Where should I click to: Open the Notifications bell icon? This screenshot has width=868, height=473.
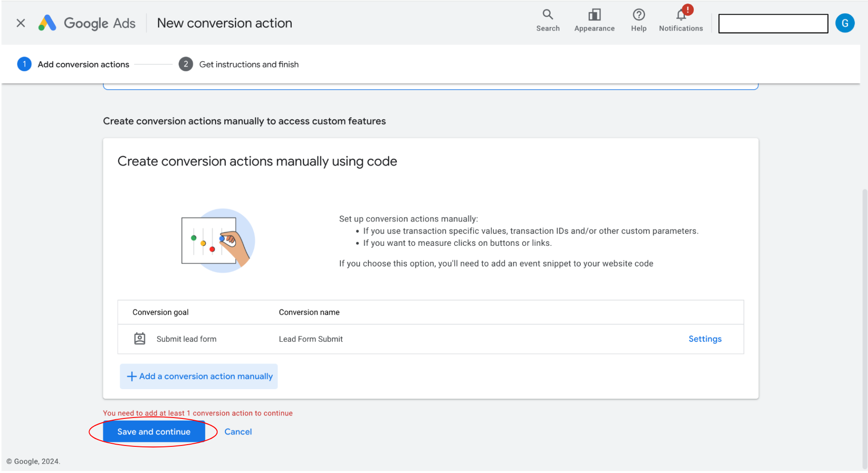(680, 15)
